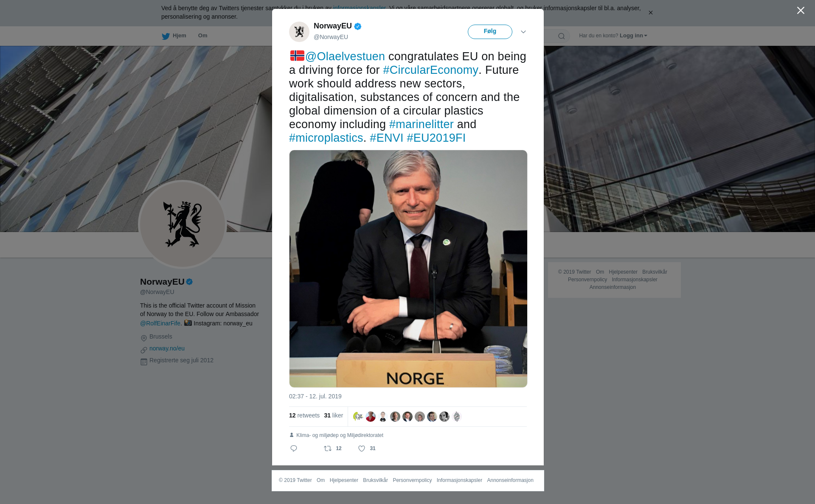Click the first liker avatar in the row
This screenshot has width=815, height=504.
358,417
